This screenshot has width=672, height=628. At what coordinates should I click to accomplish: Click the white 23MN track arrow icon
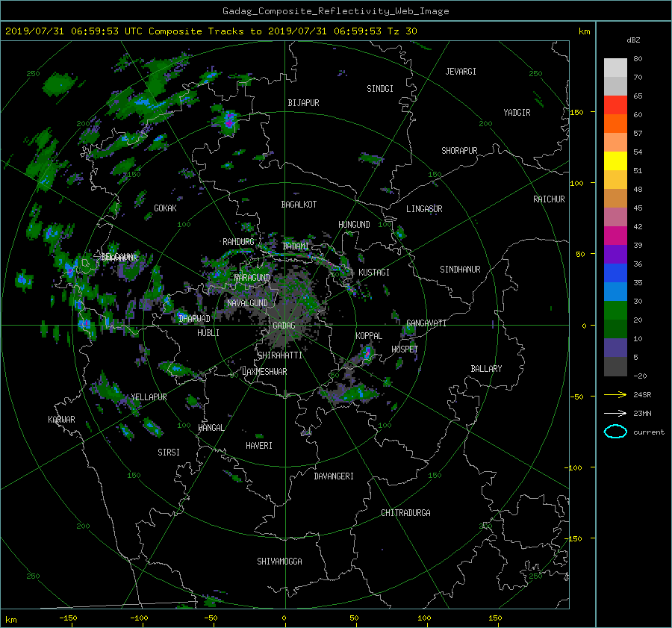point(615,414)
